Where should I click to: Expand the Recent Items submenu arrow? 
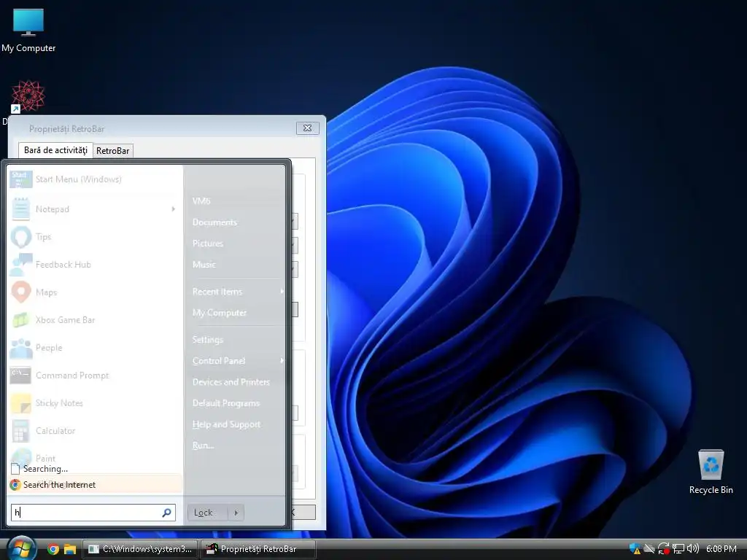282,292
